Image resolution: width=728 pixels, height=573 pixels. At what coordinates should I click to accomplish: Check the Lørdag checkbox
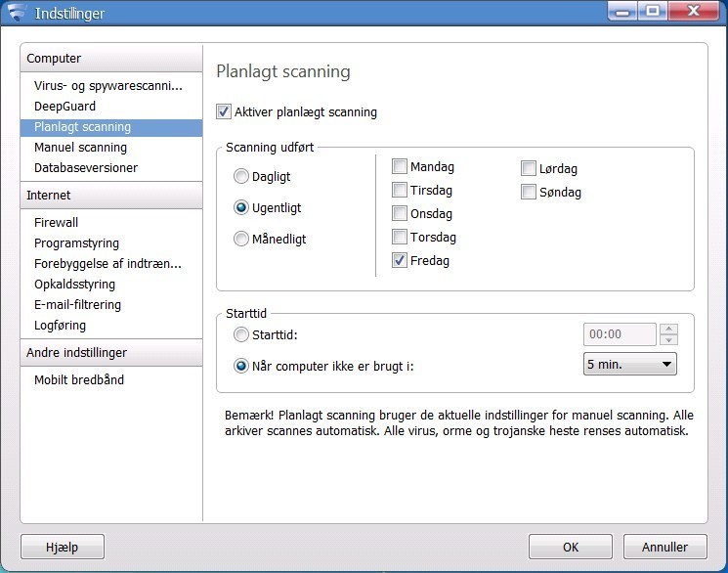tap(529, 168)
